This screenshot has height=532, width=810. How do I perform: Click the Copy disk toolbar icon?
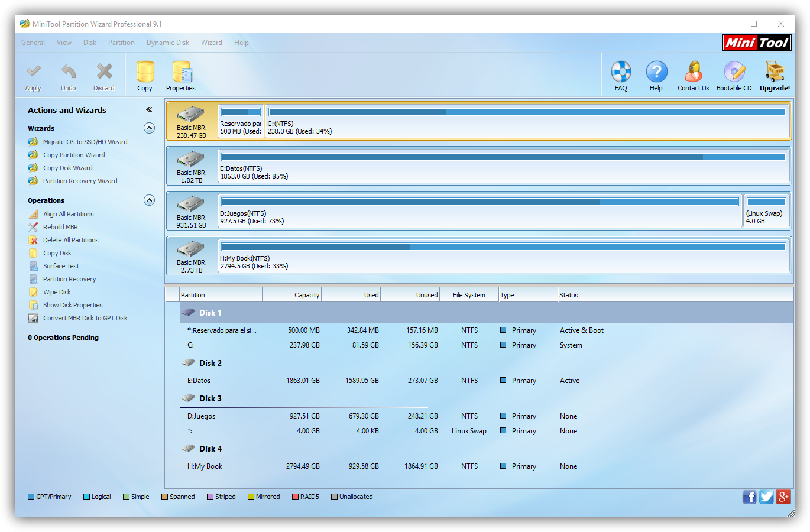pos(145,72)
